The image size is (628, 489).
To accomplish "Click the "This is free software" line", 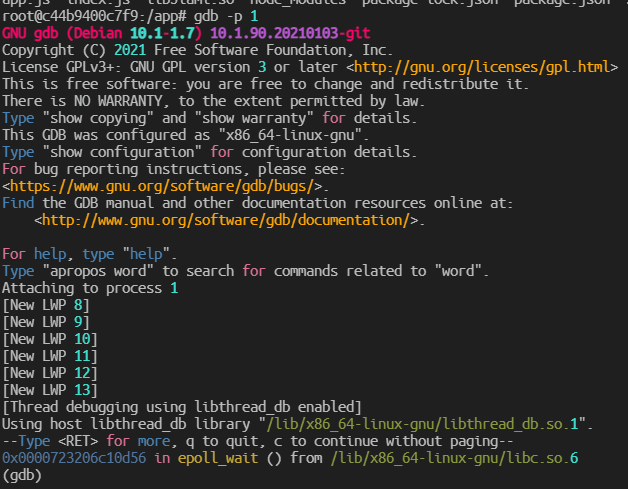I will point(265,85).
